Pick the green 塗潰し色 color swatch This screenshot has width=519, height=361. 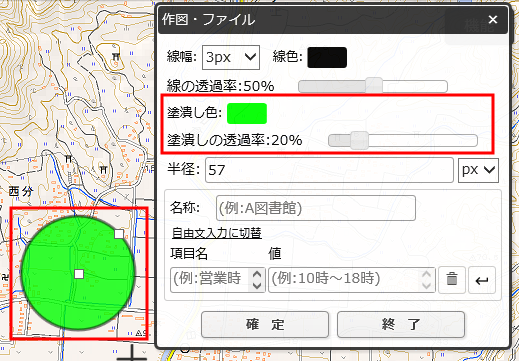click(247, 114)
